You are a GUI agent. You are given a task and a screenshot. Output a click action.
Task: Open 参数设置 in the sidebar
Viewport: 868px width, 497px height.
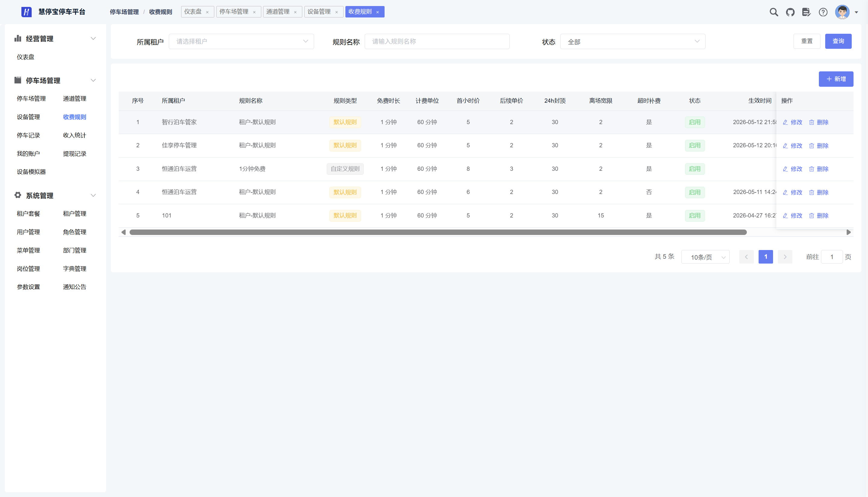pos(28,287)
